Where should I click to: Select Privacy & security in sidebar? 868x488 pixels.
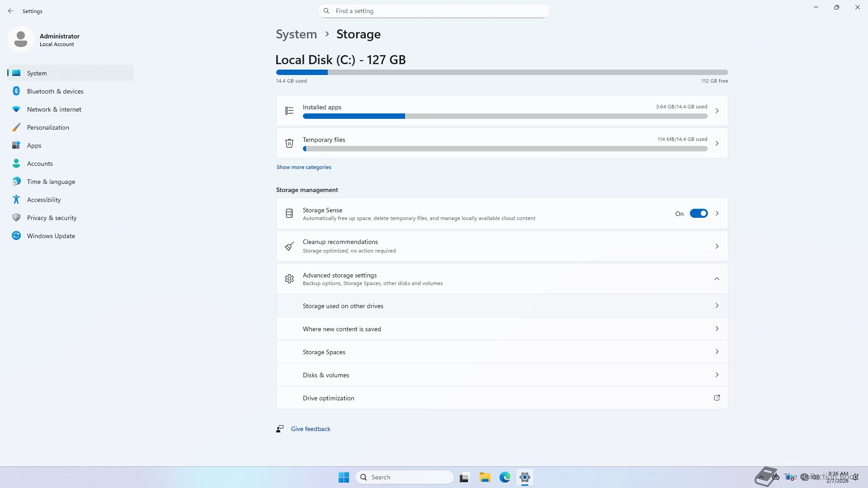[x=52, y=218]
